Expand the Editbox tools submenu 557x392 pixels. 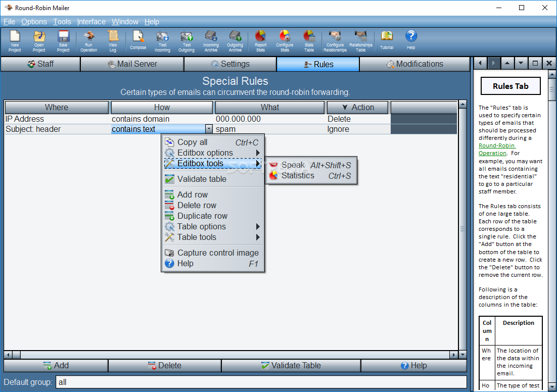click(213, 163)
